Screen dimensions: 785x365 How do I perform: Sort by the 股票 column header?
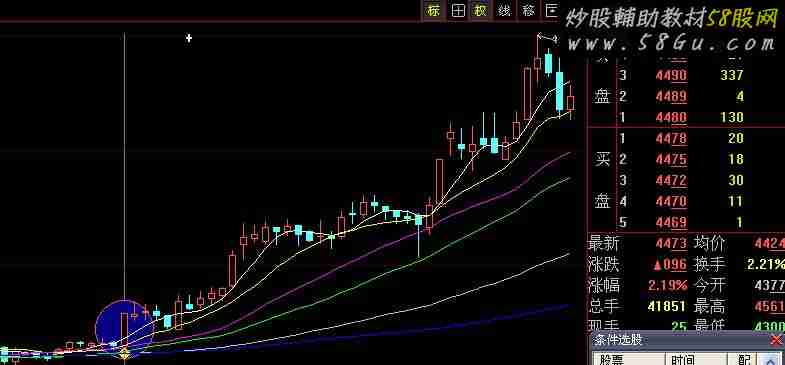point(629,359)
